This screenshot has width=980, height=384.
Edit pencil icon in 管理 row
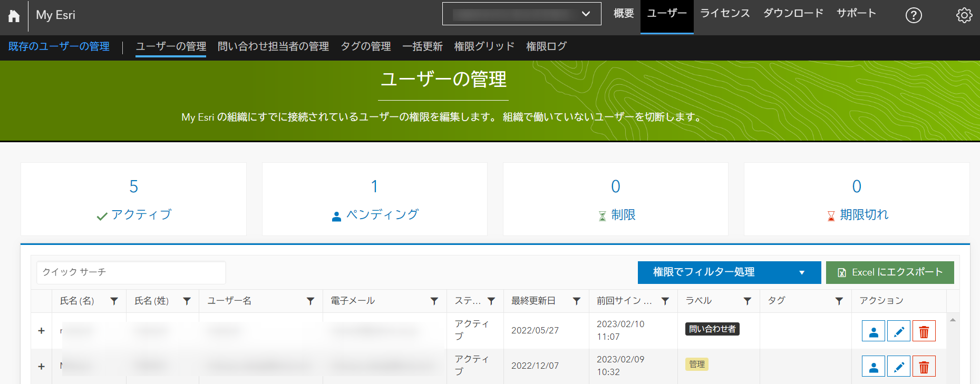pos(899,367)
